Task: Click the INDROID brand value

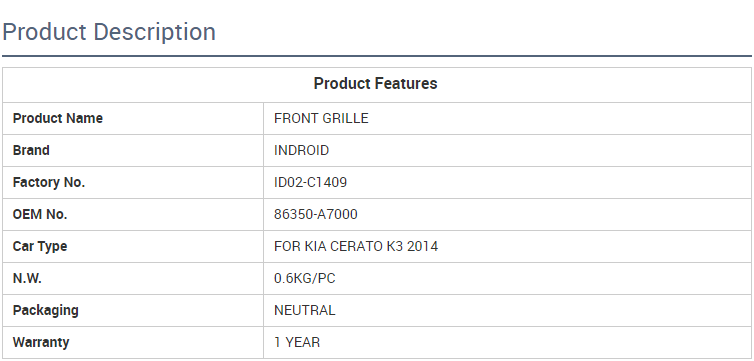Action: (302, 150)
